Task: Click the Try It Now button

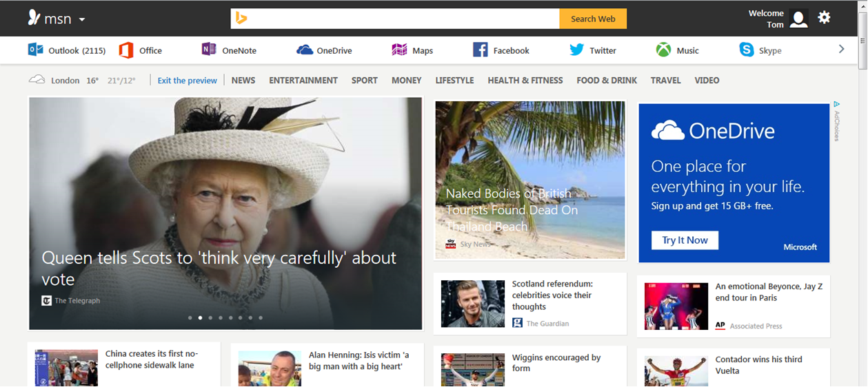Action: tap(685, 240)
